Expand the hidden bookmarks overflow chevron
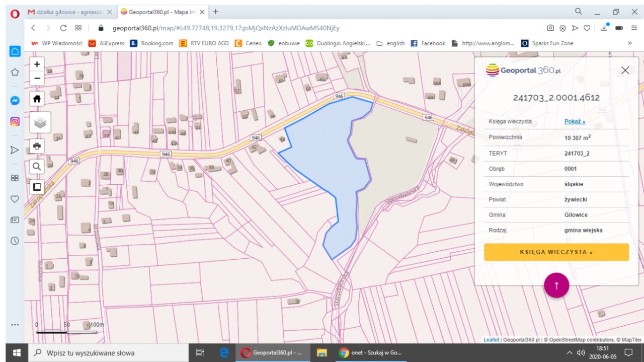This screenshot has width=644, height=362. click(x=629, y=43)
